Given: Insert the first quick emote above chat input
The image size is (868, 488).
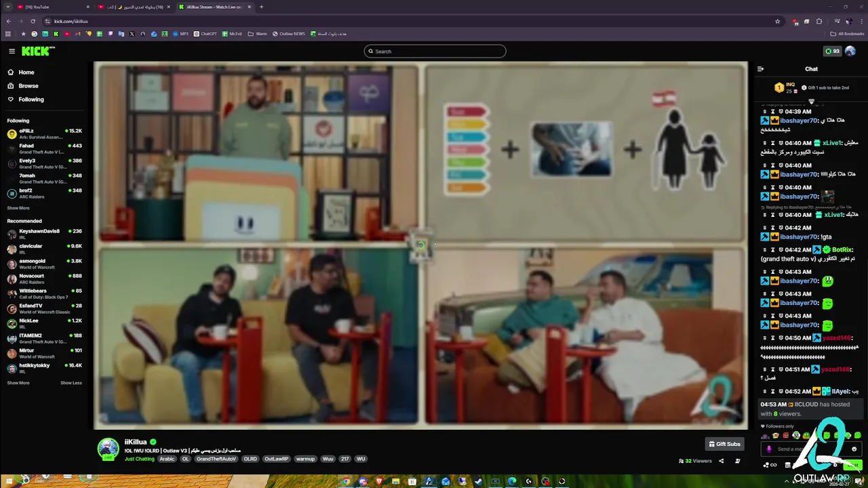Looking at the screenshot, I should pos(764,435).
